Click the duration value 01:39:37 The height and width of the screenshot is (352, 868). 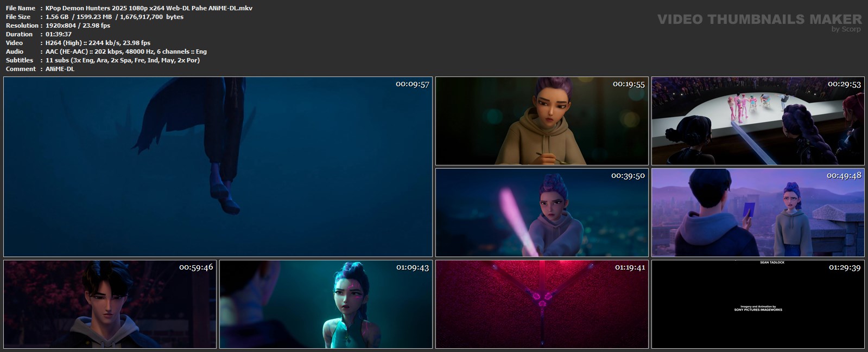tap(59, 34)
